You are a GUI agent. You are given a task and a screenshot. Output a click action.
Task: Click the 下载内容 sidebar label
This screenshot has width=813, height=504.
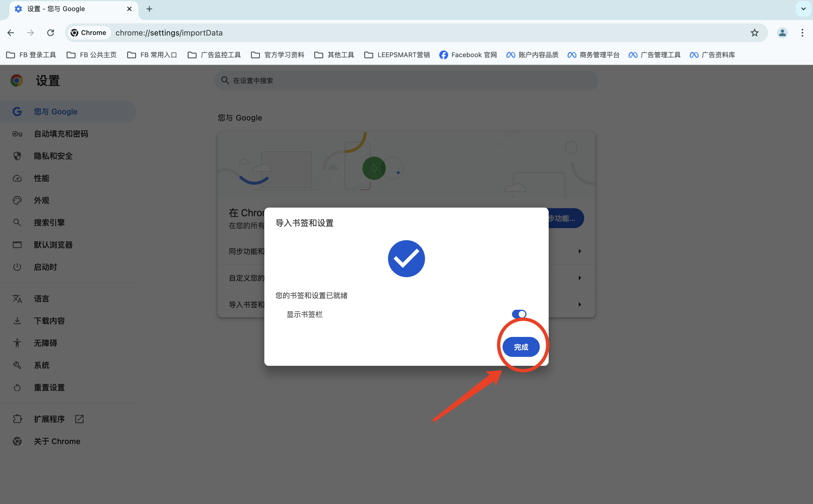coord(49,321)
